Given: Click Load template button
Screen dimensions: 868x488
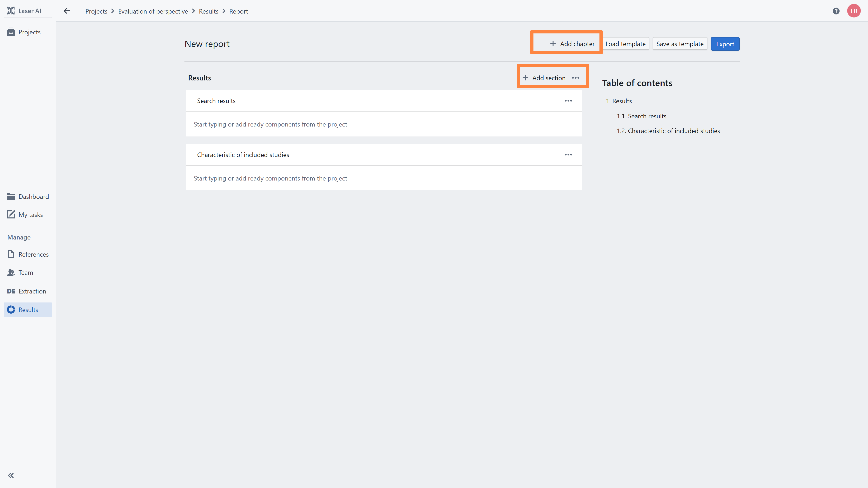Looking at the screenshot, I should [625, 44].
